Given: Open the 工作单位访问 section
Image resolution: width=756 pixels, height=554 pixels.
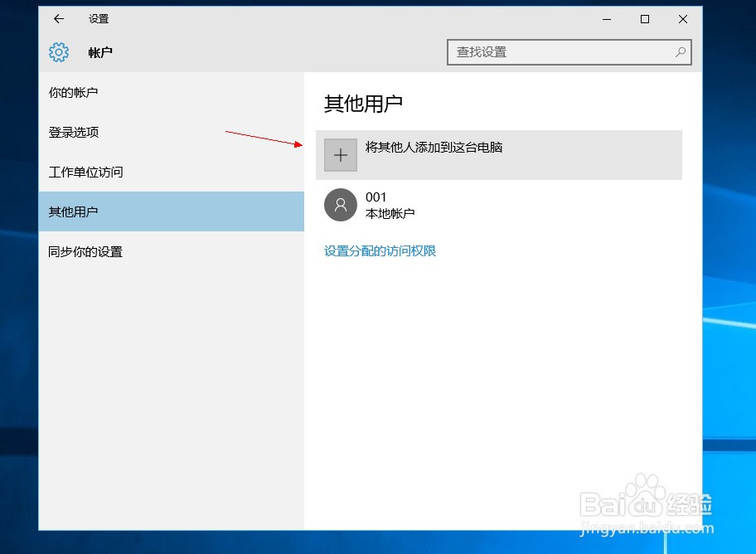Looking at the screenshot, I should [x=171, y=172].
